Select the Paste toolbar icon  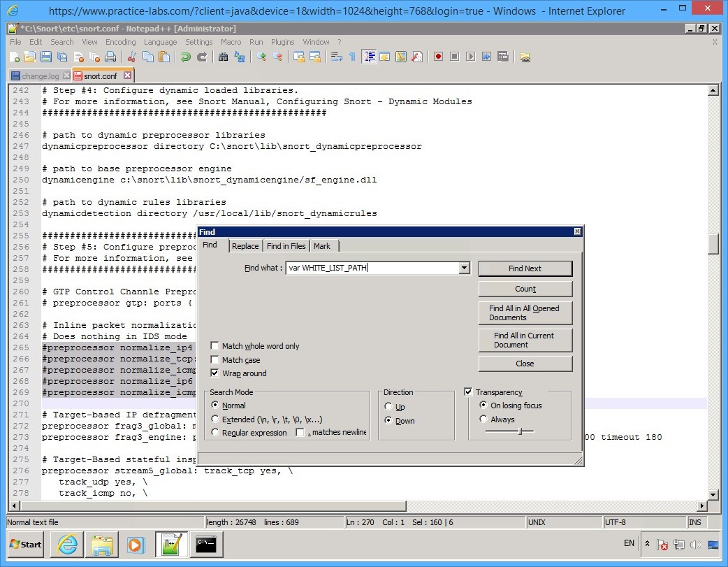point(163,57)
